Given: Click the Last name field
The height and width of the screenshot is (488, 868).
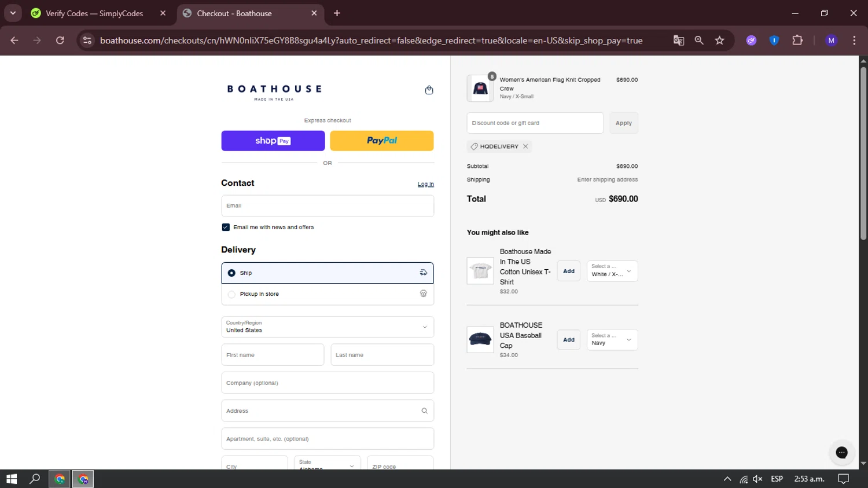Looking at the screenshot, I should [x=382, y=355].
